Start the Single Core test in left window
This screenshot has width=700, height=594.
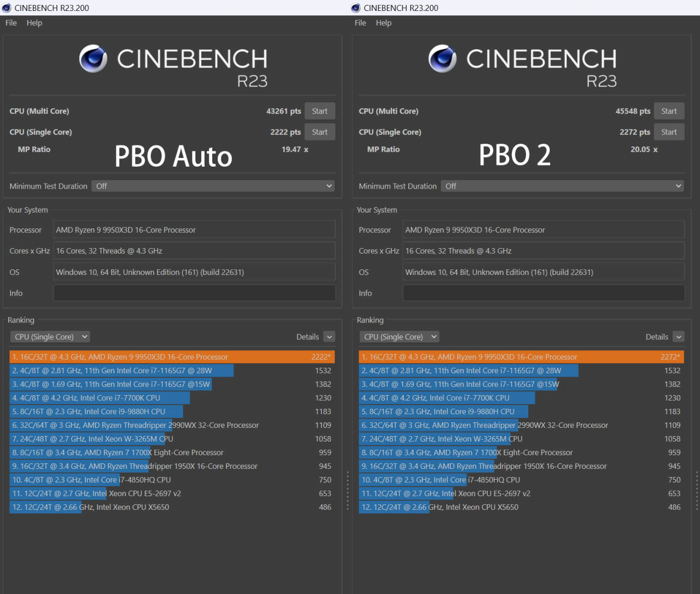coord(319,132)
